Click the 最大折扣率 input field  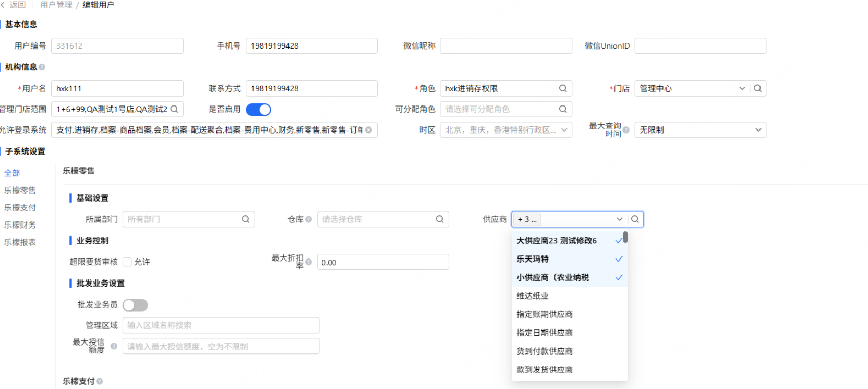tap(383, 262)
